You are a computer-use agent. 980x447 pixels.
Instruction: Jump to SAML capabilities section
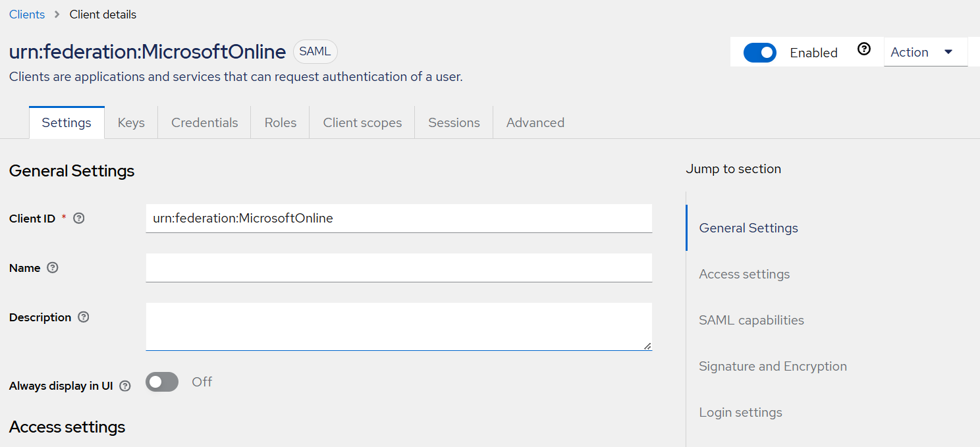pos(751,320)
